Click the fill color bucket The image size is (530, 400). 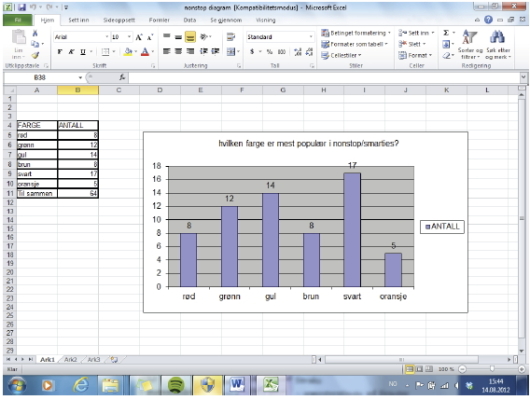(x=128, y=52)
